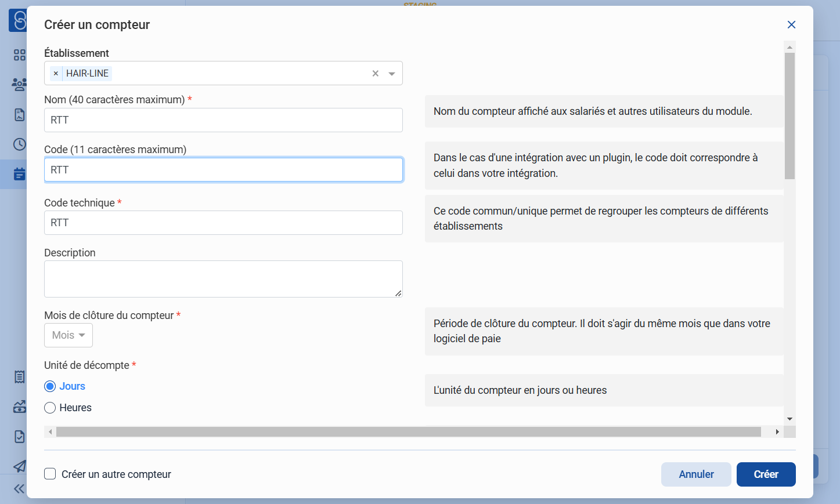Tick Créer un autre compteur checkbox

[x=51, y=474]
